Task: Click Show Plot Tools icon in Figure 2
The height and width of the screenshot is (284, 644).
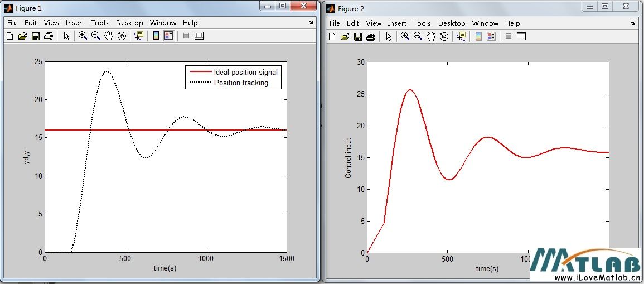Action: tap(521, 37)
